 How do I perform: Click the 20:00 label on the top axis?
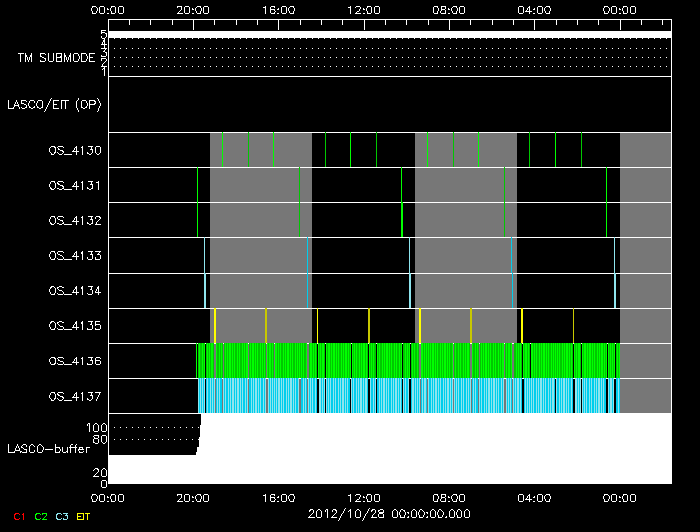[193, 10]
